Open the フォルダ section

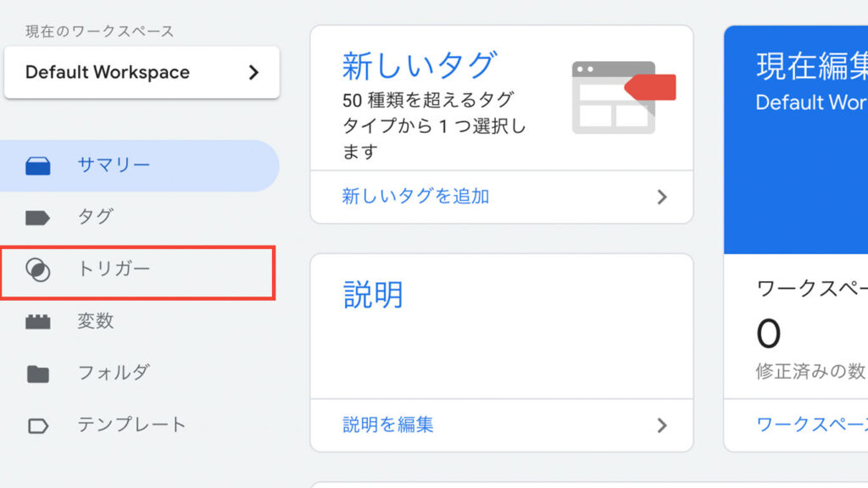[114, 373]
